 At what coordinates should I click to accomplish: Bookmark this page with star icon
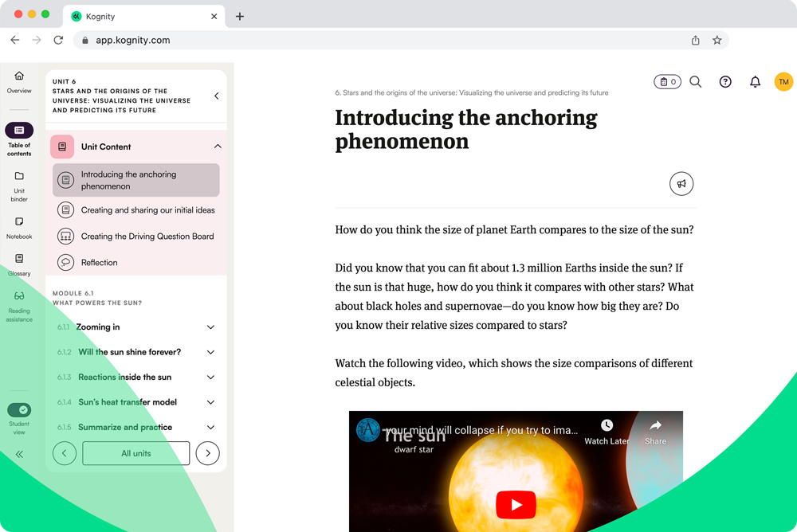point(717,40)
